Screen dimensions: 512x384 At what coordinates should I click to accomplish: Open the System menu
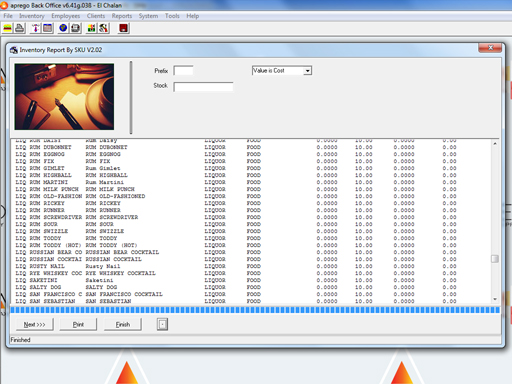pos(148,16)
